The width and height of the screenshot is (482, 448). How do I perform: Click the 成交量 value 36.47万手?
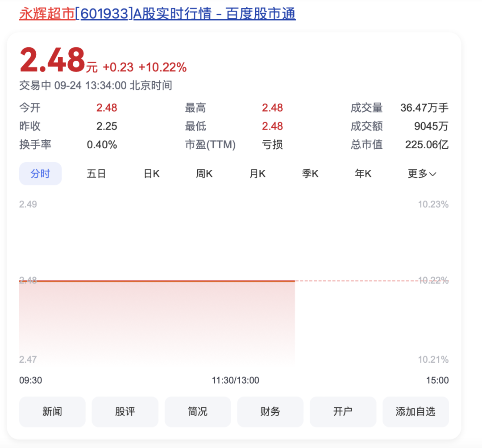pos(424,108)
